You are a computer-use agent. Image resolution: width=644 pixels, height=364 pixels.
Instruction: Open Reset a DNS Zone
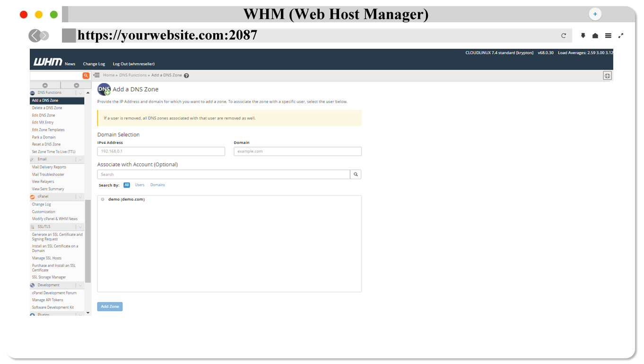tap(46, 144)
